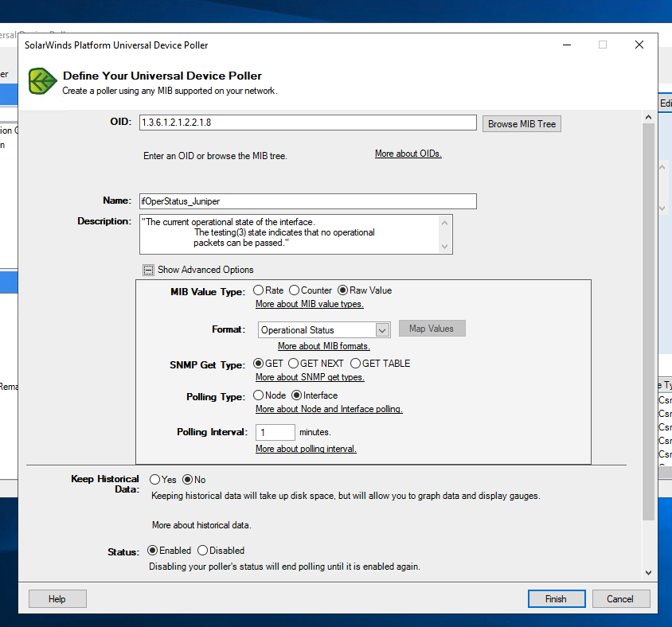672x627 pixels.
Task: Set poller Status to Disabled
Action: 201,550
